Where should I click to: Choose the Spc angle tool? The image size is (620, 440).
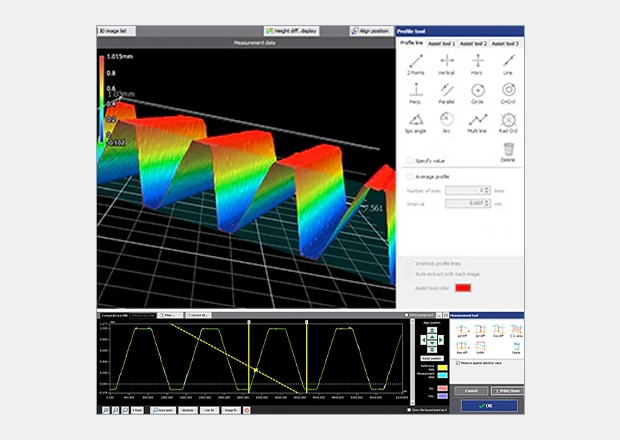click(414, 119)
